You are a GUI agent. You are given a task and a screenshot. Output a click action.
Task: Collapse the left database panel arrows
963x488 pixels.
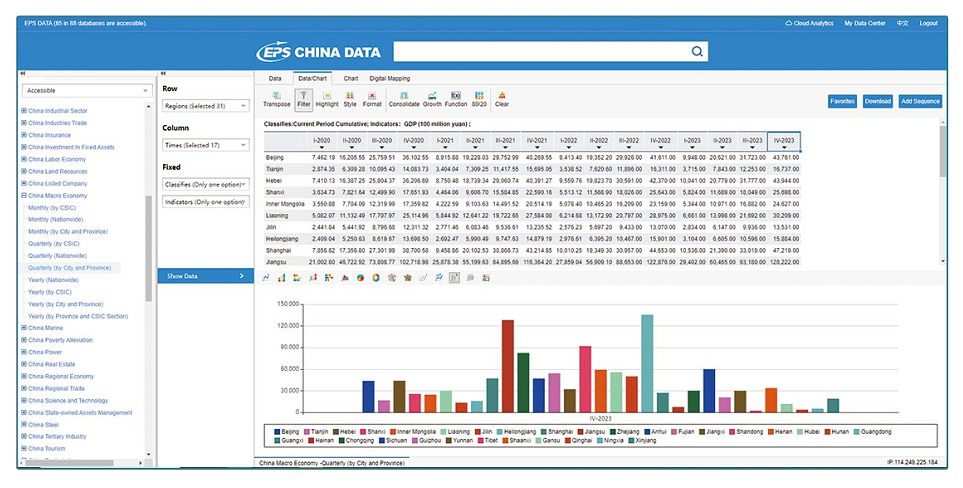point(23,73)
